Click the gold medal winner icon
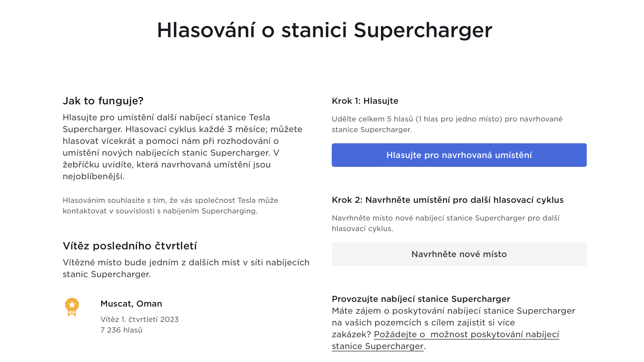Screen dimensions: 644x362 [x=72, y=307]
